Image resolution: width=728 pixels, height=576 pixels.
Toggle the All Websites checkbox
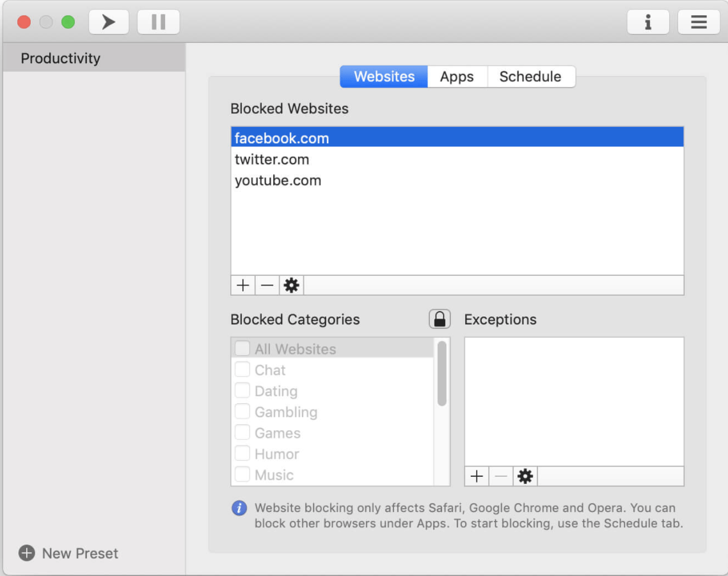coord(242,348)
